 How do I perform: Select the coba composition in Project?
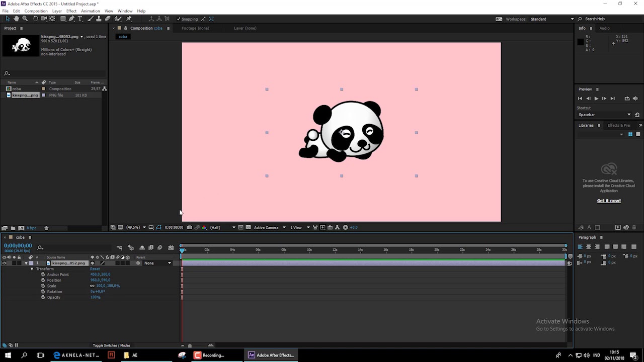[x=17, y=88]
